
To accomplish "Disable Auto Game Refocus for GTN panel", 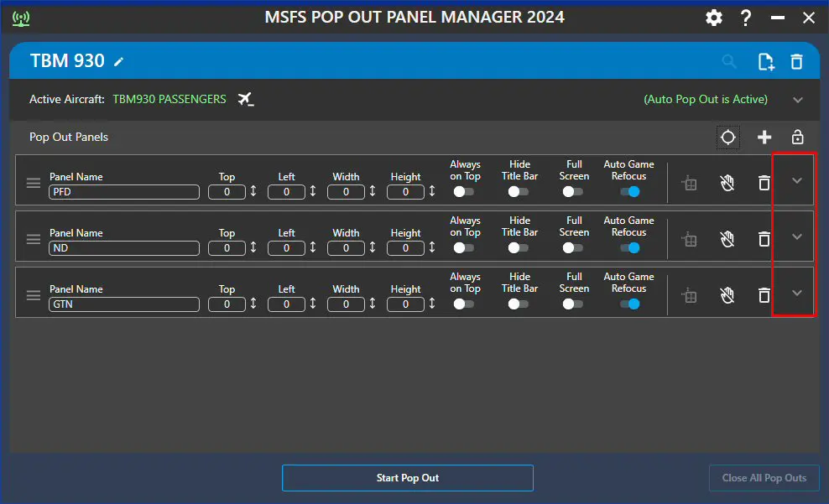I will point(629,304).
